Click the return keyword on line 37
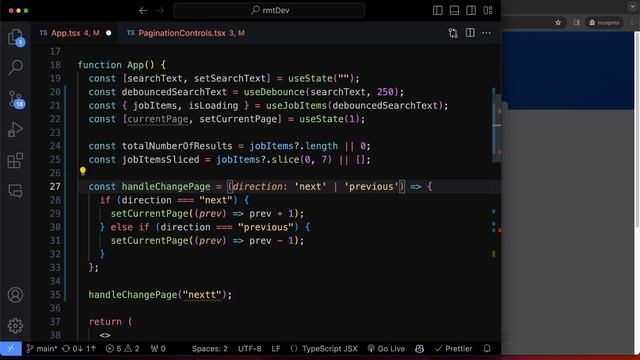 click(x=105, y=322)
